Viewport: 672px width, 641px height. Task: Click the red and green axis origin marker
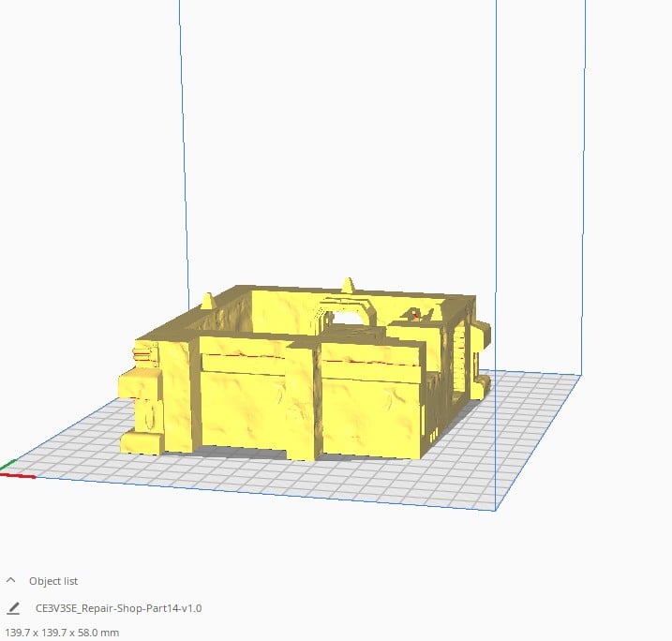click(11, 470)
